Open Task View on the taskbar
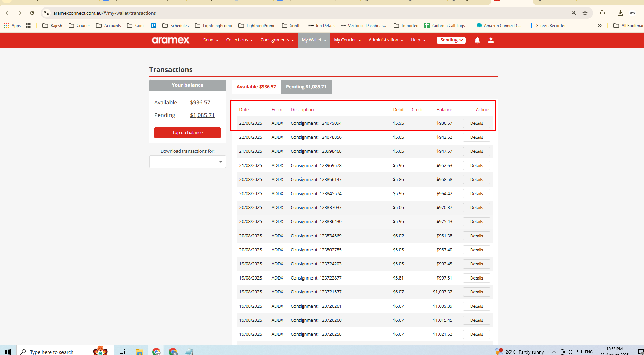The width and height of the screenshot is (644, 355). point(122,352)
